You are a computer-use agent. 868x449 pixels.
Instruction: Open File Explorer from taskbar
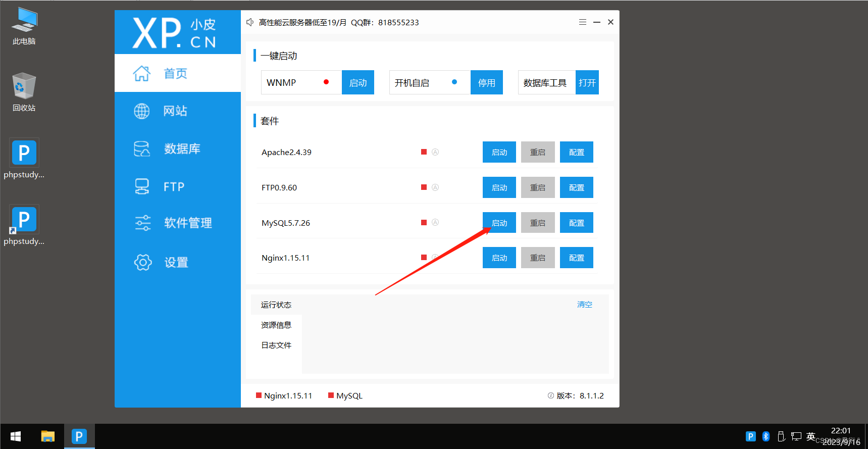coord(48,436)
